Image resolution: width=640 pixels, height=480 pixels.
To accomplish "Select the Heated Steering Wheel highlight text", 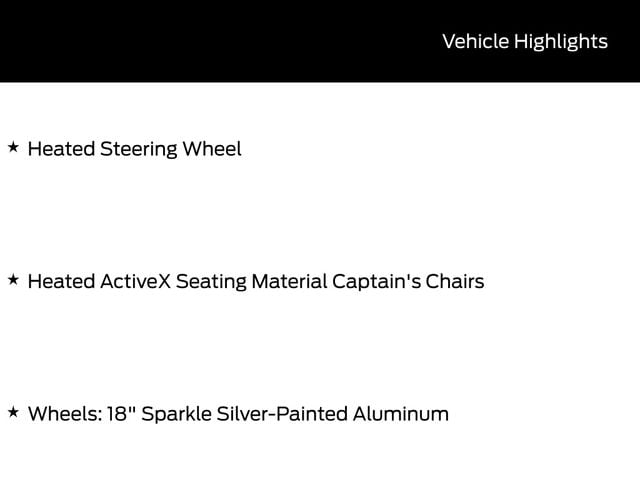I will [134, 149].
